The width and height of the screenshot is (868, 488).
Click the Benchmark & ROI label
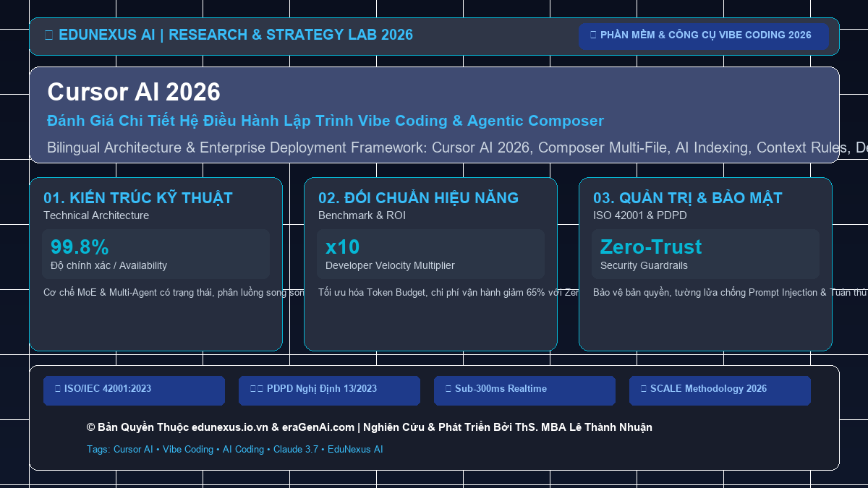(x=362, y=215)
